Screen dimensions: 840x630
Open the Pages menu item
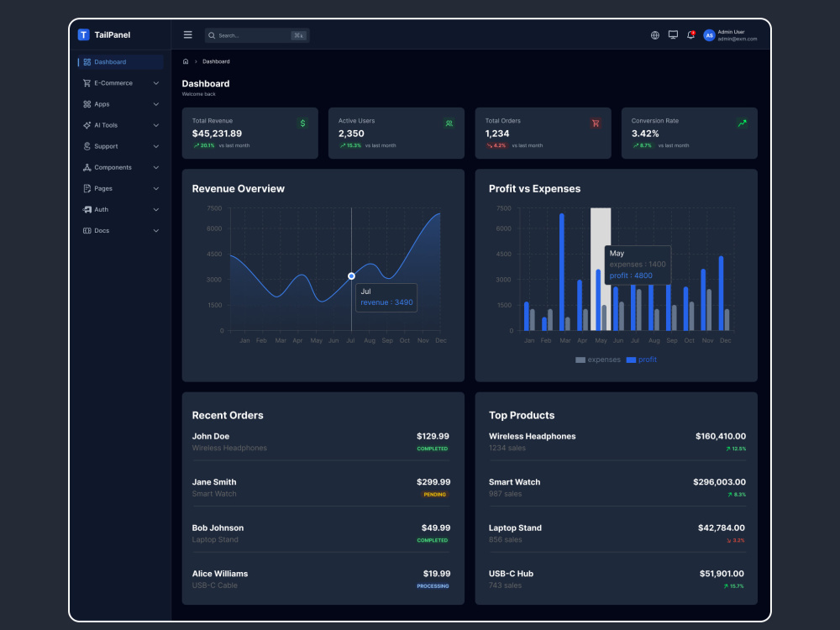120,188
